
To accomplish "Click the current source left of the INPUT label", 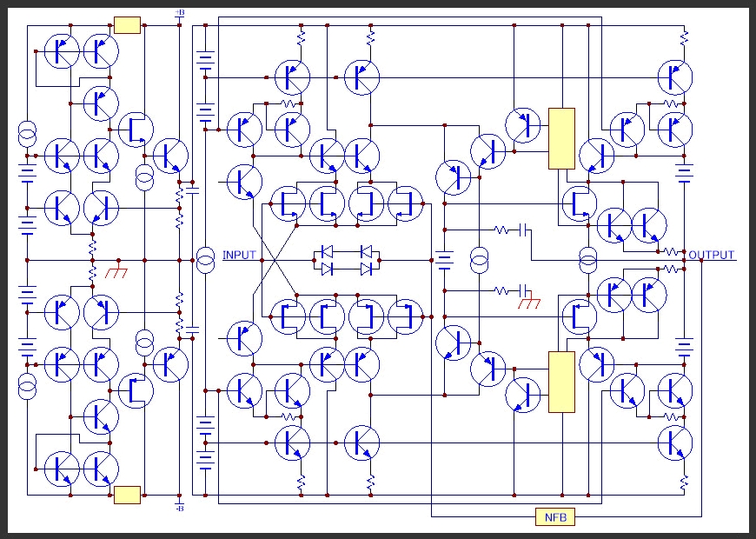I will [206, 260].
